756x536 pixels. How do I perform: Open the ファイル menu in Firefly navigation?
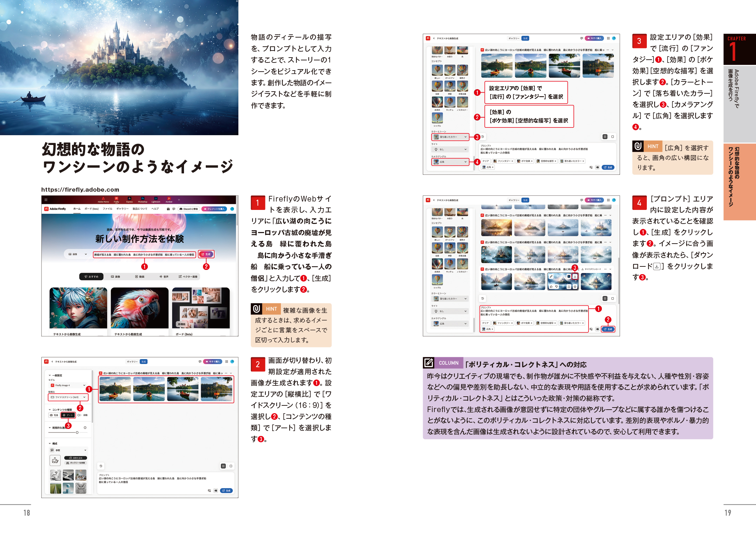107,209
